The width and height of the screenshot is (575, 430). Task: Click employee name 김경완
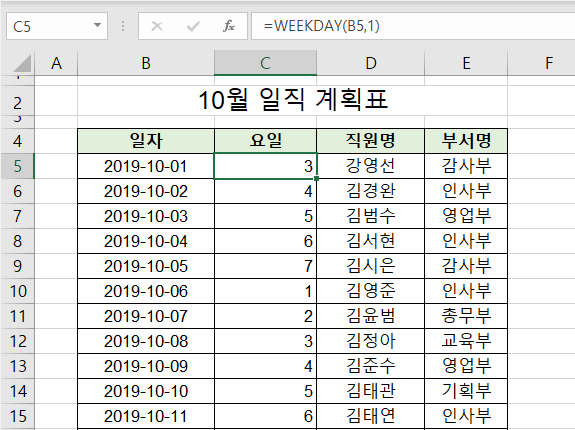[371, 191]
